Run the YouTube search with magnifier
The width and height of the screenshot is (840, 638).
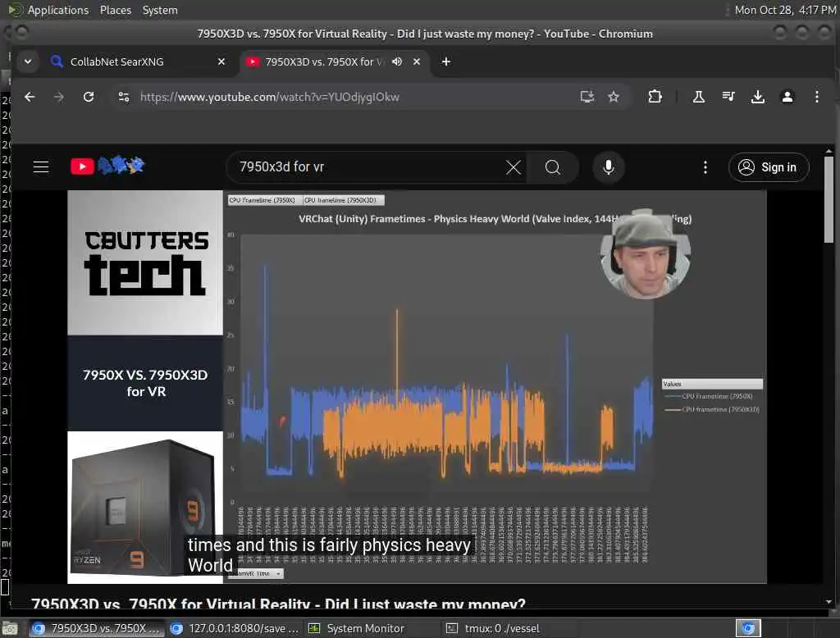(x=553, y=167)
